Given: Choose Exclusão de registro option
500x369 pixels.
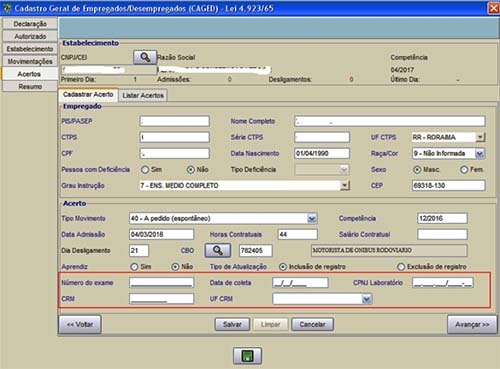Looking at the screenshot, I should 401,267.
